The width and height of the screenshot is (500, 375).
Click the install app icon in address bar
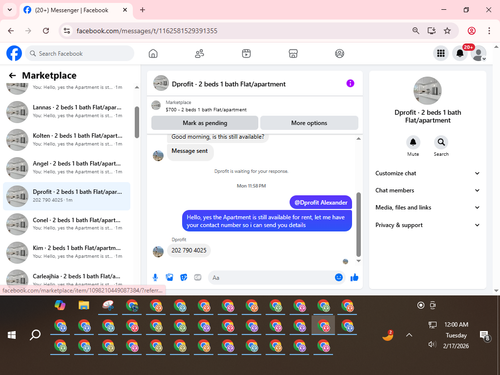(x=431, y=31)
